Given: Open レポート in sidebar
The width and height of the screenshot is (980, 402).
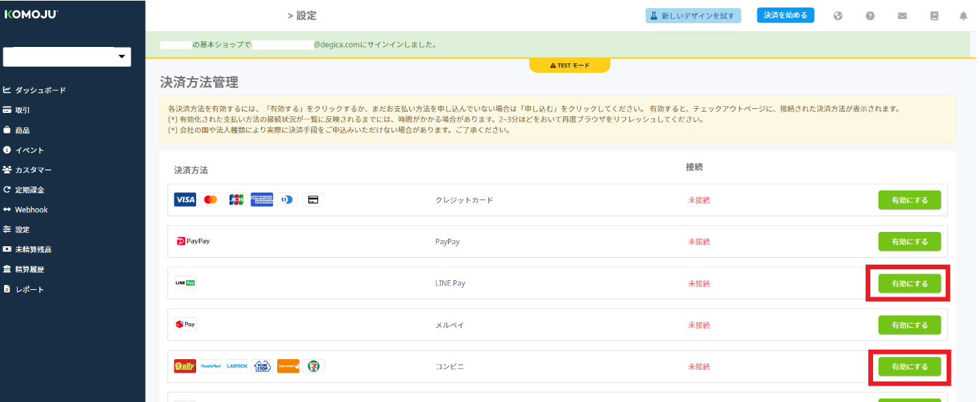Looking at the screenshot, I should click(29, 290).
